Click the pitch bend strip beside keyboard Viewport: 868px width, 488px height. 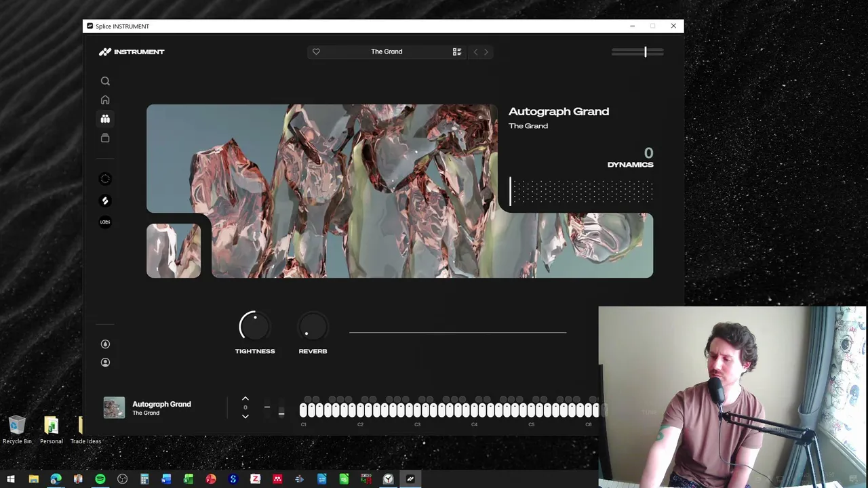tap(267, 408)
